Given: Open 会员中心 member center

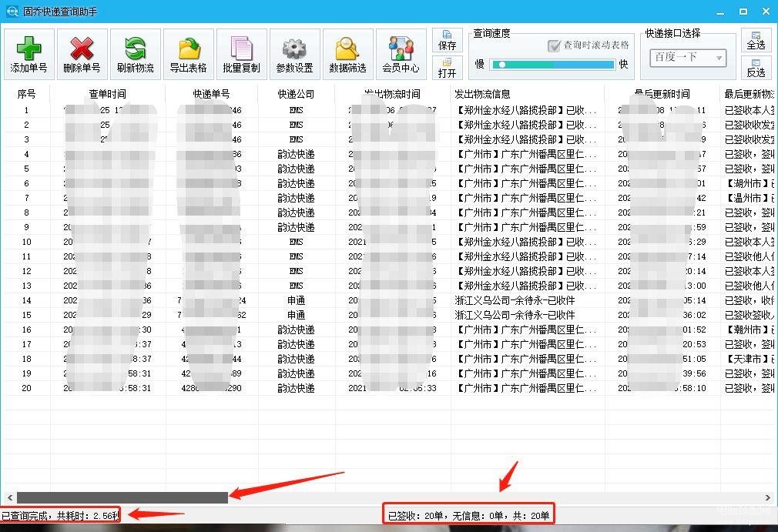Looking at the screenshot, I should click(x=401, y=54).
